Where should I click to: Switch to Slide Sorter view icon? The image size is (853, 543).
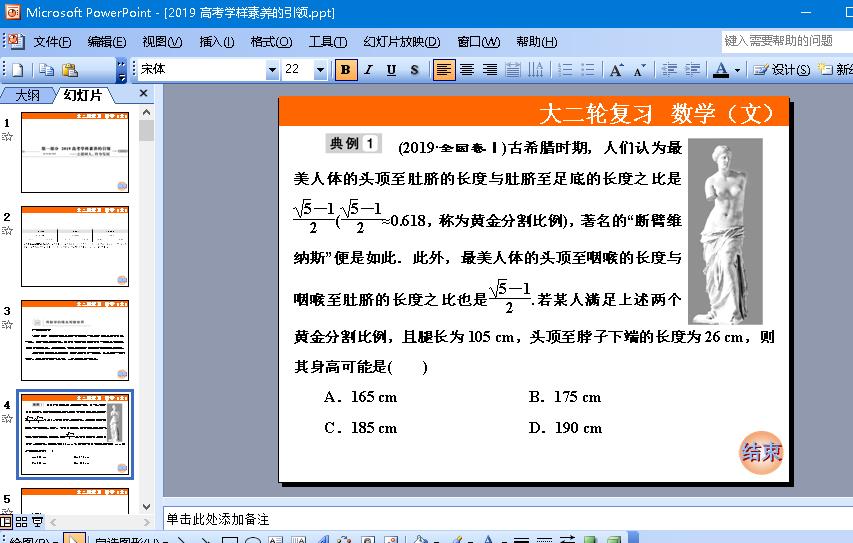click(21, 522)
